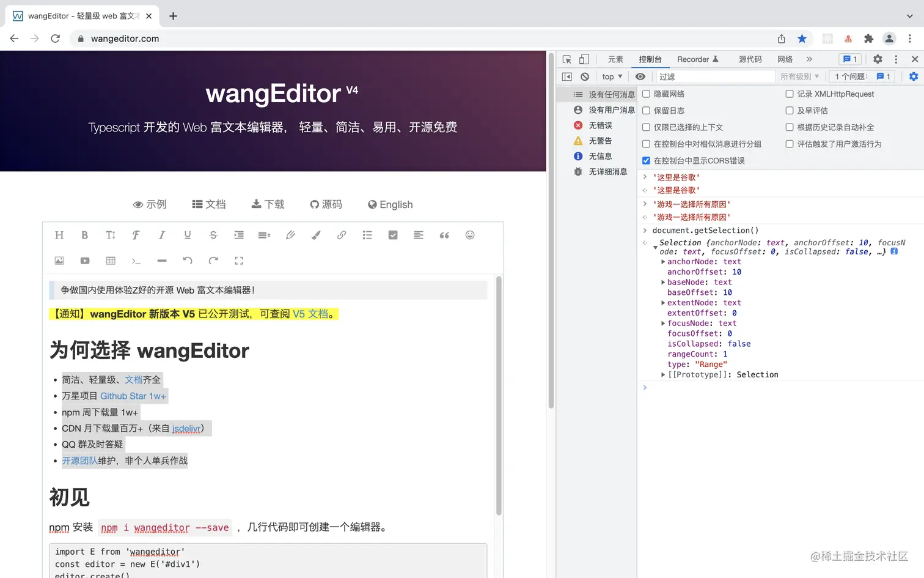Activate DevTools inspect element picker
The height and width of the screenshot is (578, 924).
567,59
